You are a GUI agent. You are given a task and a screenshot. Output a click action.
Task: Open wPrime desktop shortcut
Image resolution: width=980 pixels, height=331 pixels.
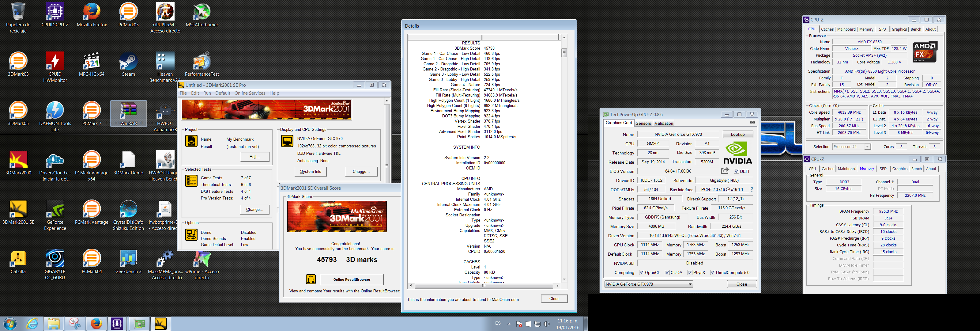(x=202, y=265)
